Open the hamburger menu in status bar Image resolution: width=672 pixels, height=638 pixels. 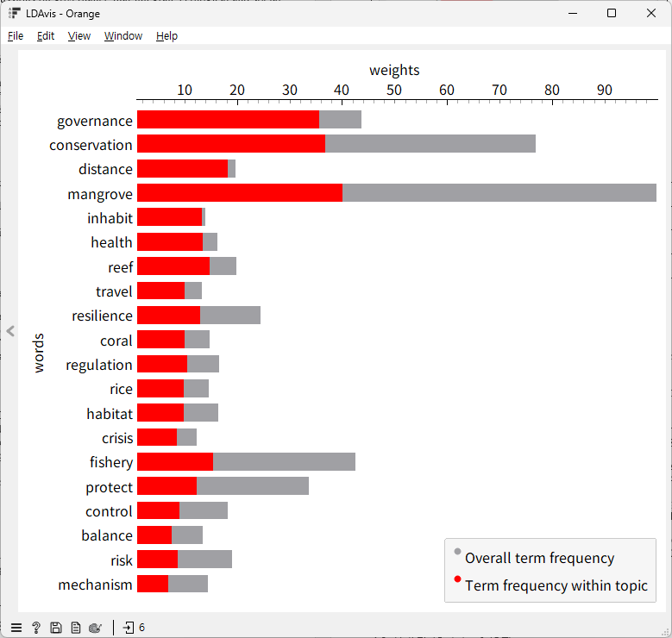tap(16, 628)
